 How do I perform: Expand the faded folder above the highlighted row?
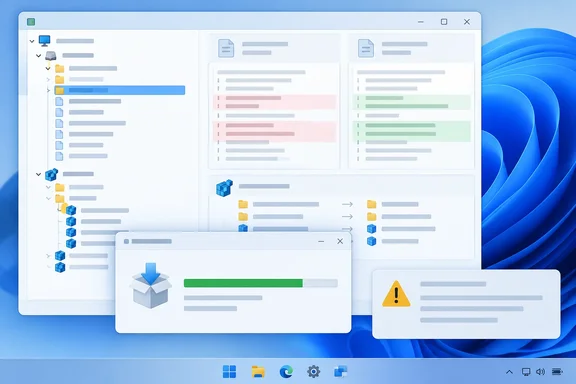[x=48, y=79]
